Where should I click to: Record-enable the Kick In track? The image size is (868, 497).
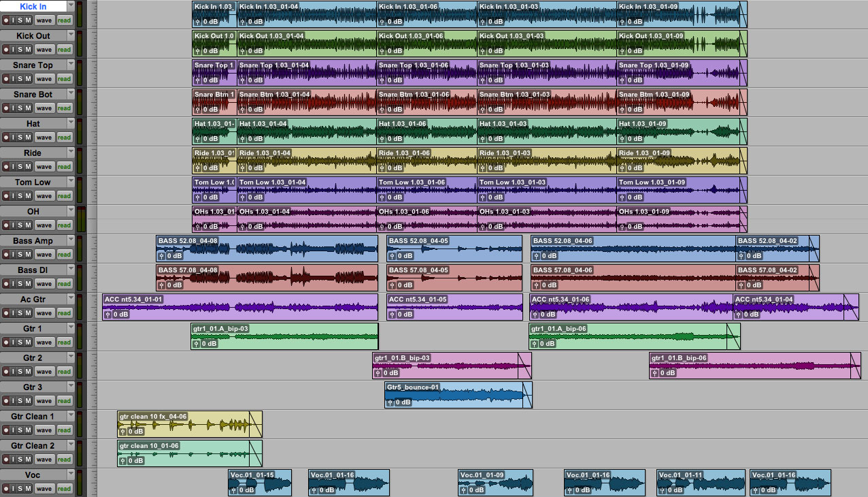click(x=6, y=20)
